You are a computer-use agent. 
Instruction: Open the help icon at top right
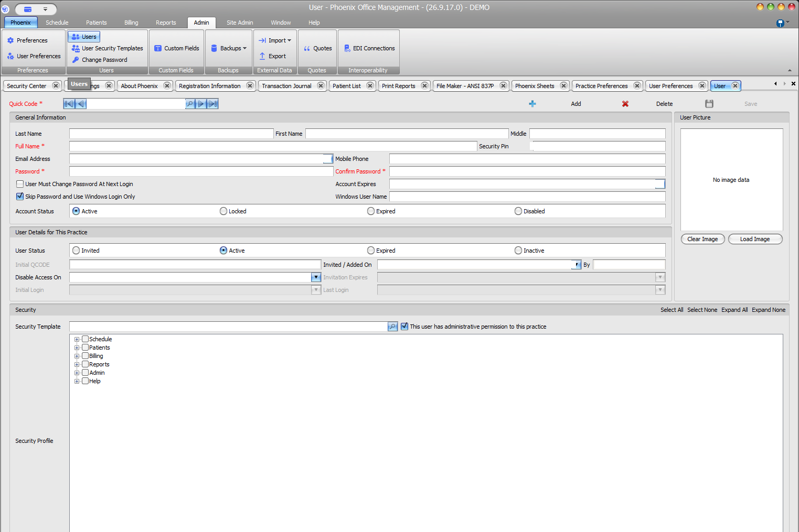point(780,23)
